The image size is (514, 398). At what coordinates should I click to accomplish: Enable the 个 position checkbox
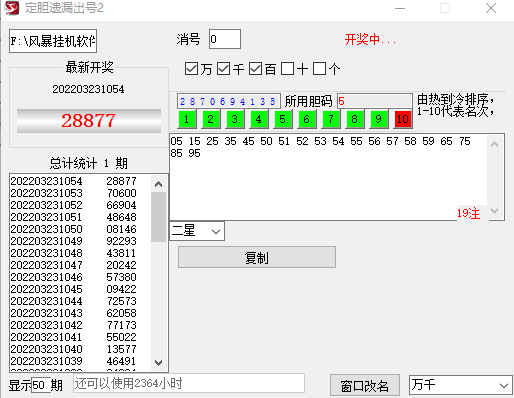coord(319,69)
